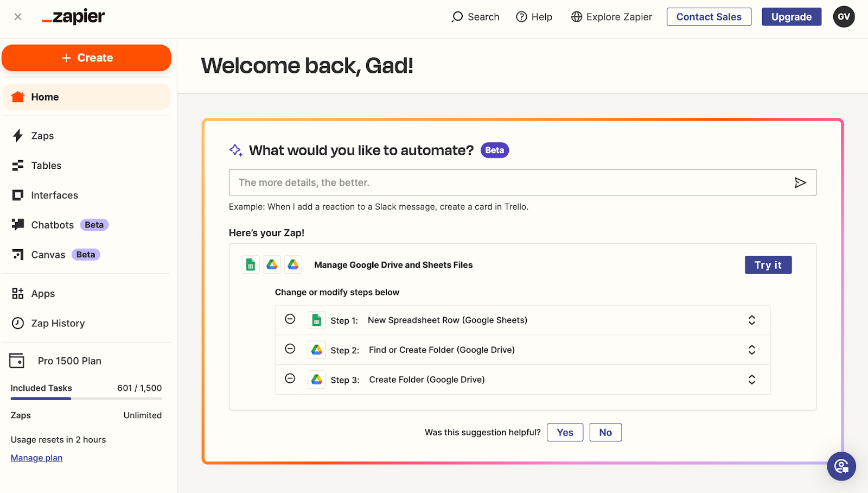Click the orange Create button
The image size is (868, 493).
[86, 58]
